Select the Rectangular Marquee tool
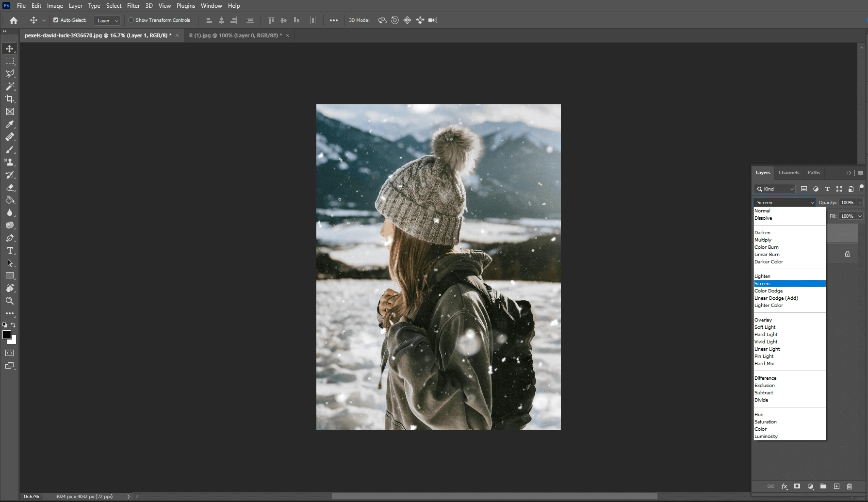The image size is (868, 502). [10, 61]
